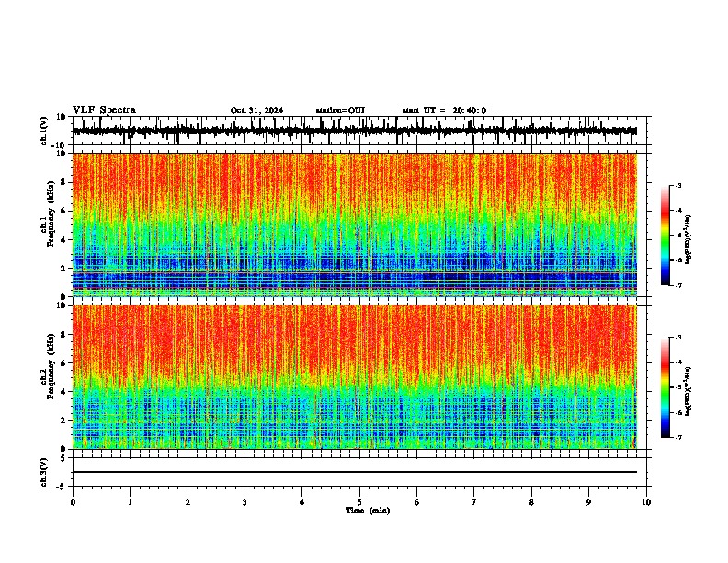Click the "VLF Spectra" title text
This screenshot has height=563, width=728.
[x=104, y=110]
